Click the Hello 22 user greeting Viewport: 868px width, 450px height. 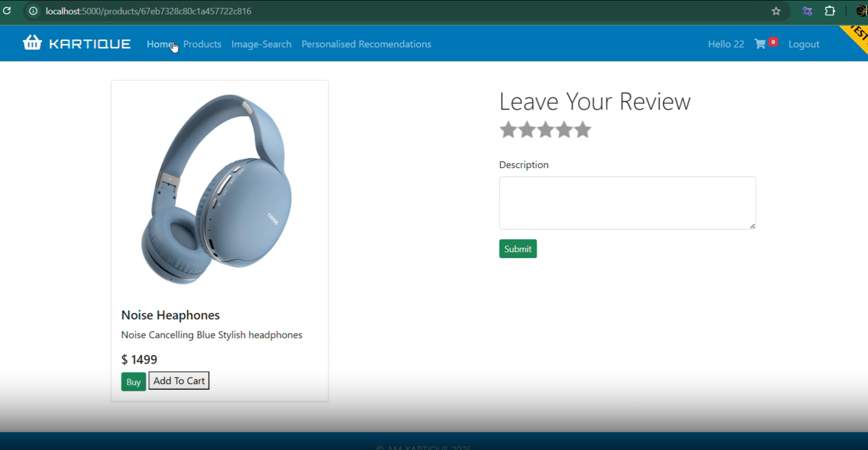pyautogui.click(x=726, y=44)
